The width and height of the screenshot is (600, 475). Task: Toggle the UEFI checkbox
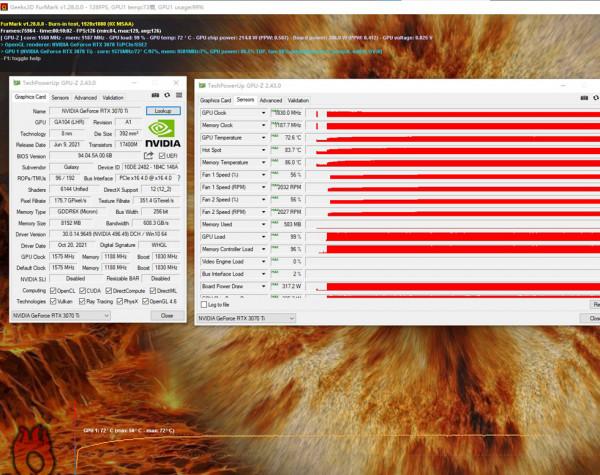coord(161,155)
